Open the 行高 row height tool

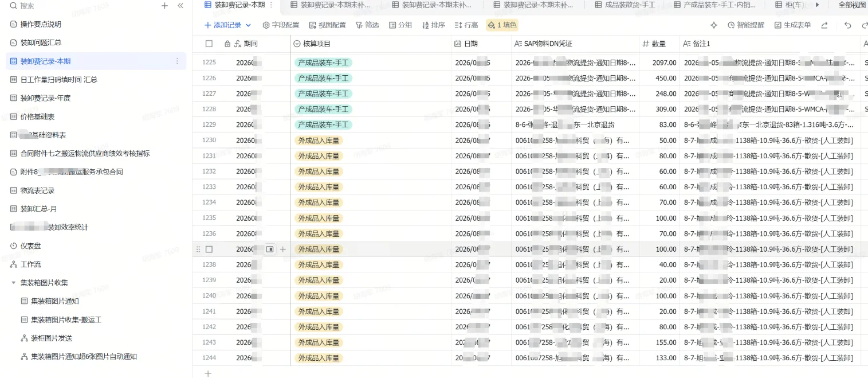(466, 25)
